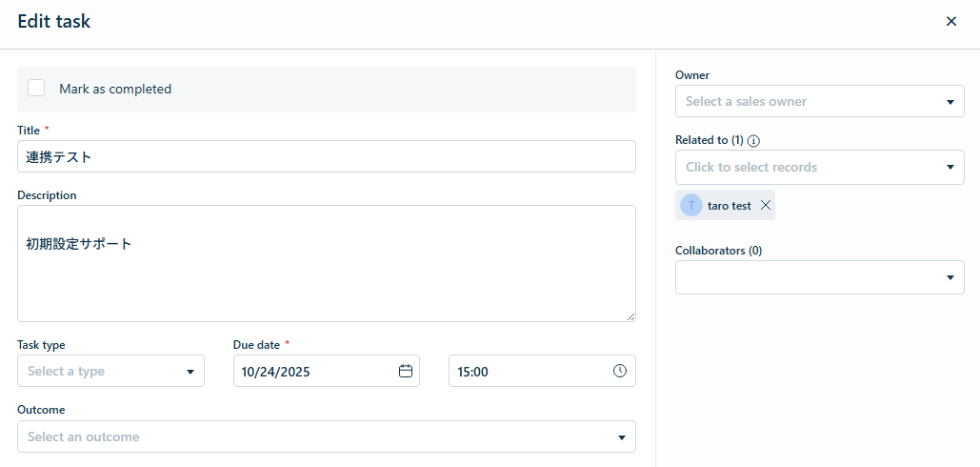This screenshot has height=467, width=980.
Task: Close the Edit task dialog
Action: coord(950,22)
